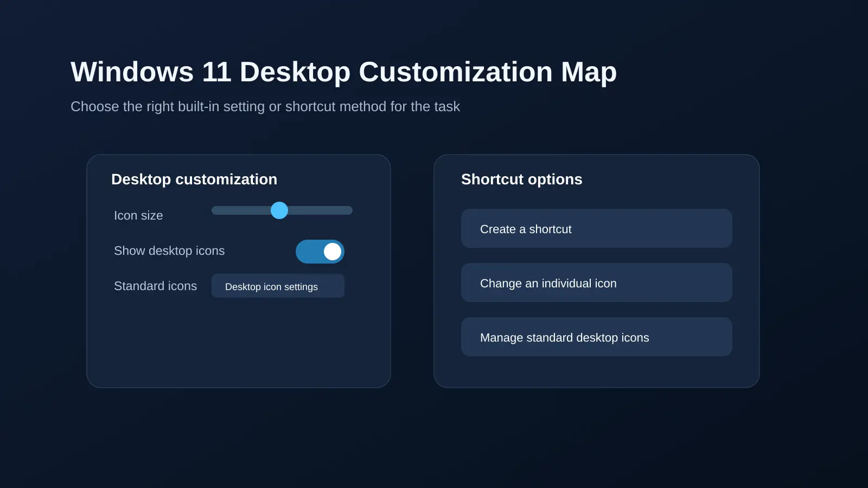Viewport: 868px width, 488px height.
Task: Toggle the Show desktop icons switch
Action: (x=320, y=252)
